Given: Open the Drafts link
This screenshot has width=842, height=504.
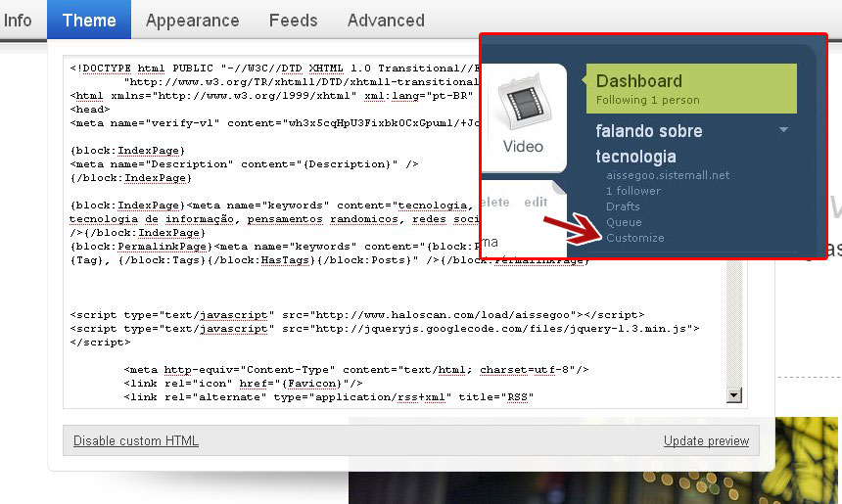Looking at the screenshot, I should click(x=623, y=206).
